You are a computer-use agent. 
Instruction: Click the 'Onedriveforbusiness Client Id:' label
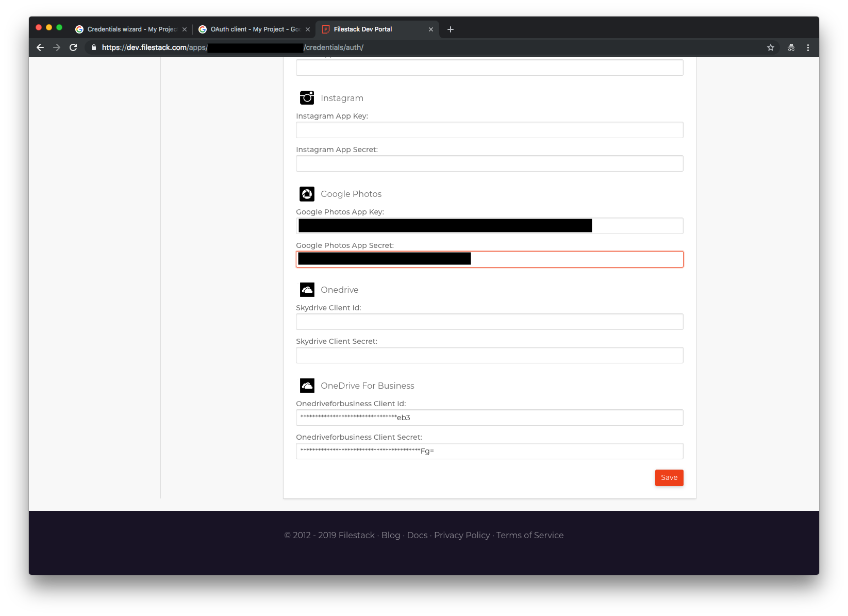click(x=351, y=404)
